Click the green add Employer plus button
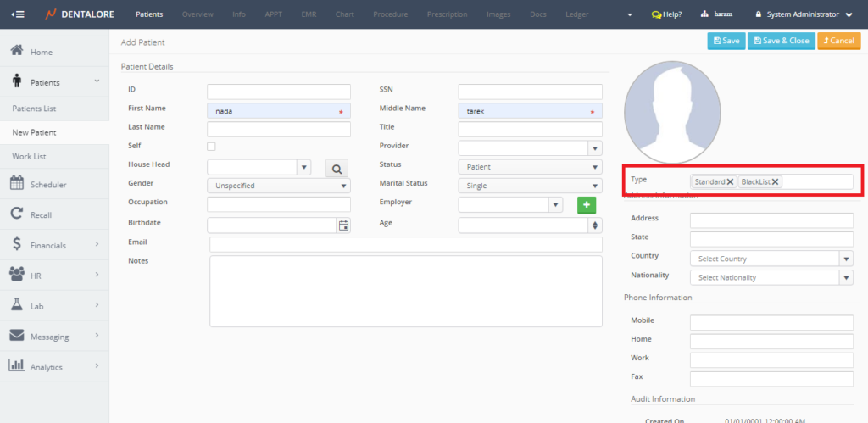 (586, 204)
